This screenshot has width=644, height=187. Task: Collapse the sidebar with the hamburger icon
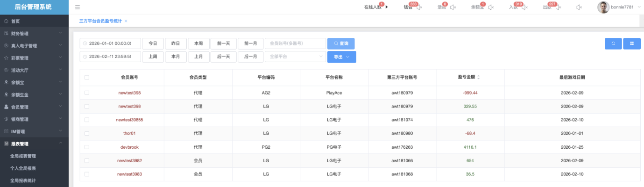78,7
